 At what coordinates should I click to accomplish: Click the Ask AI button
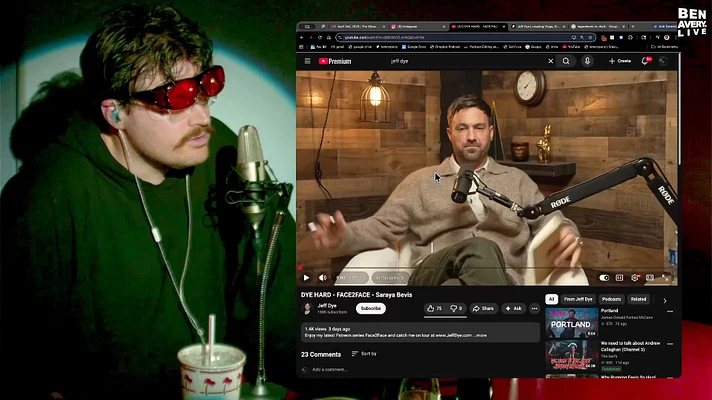(x=514, y=308)
